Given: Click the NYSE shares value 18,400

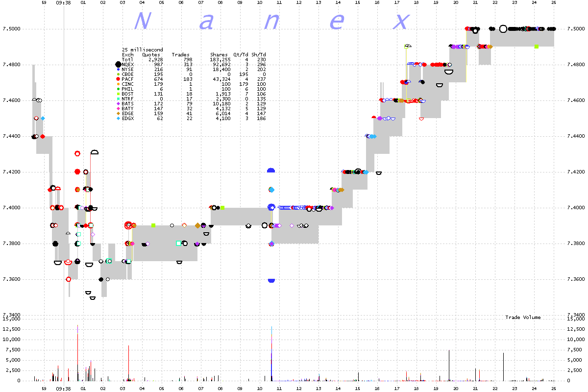Looking at the screenshot, I should point(221,70).
